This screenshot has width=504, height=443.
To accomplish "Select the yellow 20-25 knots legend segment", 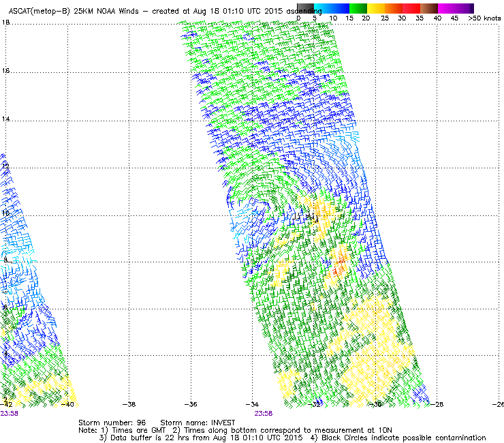I will point(376,8).
